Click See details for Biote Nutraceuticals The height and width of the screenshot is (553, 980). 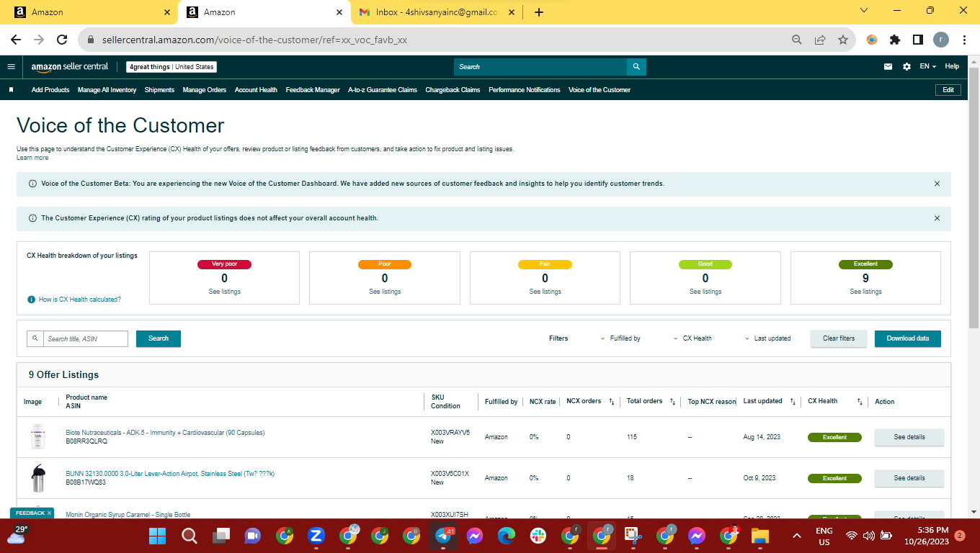point(909,437)
